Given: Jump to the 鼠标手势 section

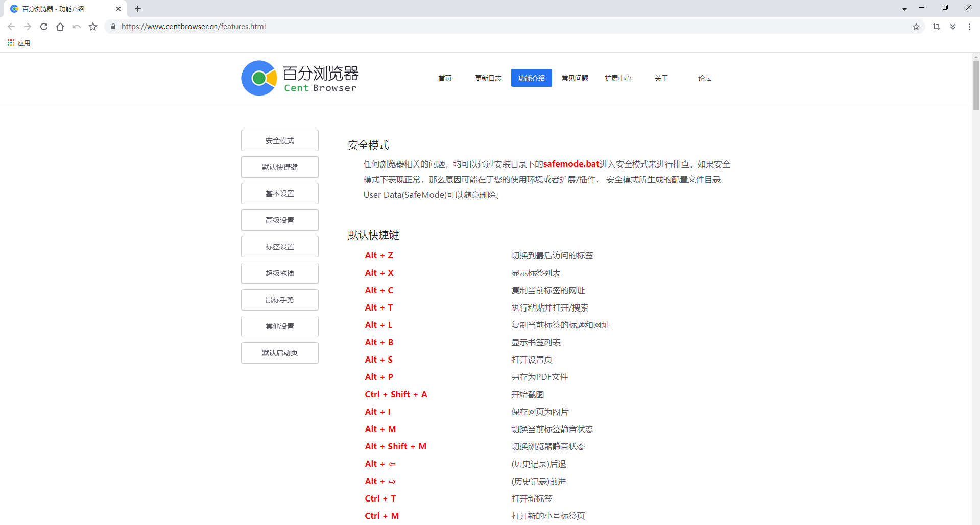Looking at the screenshot, I should pyautogui.click(x=280, y=300).
